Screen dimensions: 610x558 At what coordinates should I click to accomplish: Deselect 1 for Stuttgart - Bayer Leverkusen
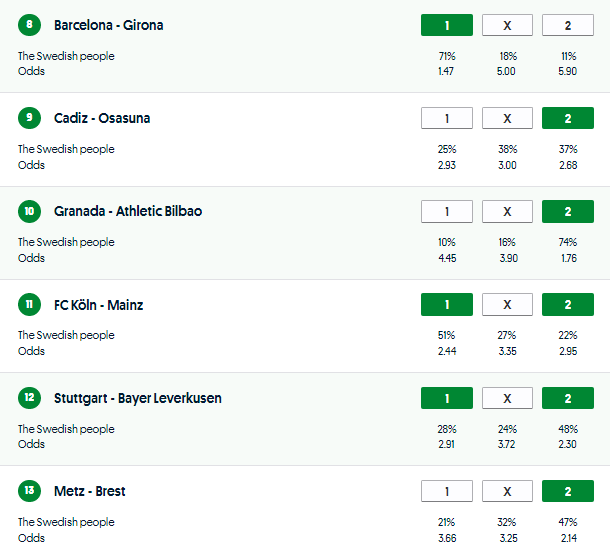[x=447, y=398]
